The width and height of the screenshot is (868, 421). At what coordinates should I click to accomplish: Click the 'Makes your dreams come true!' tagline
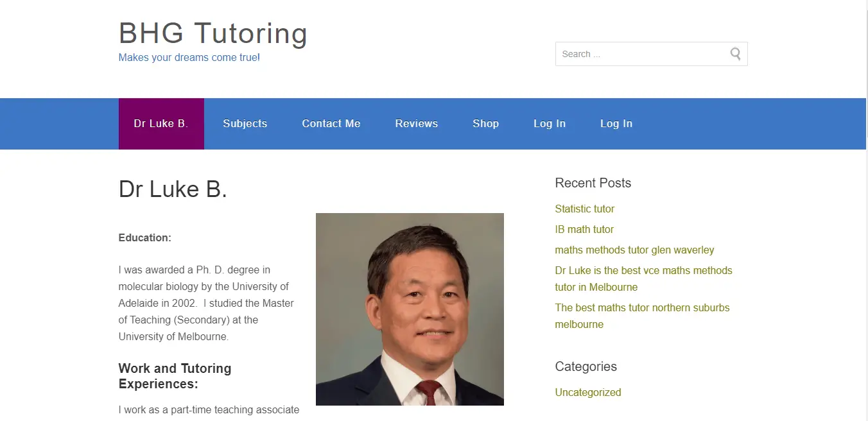(x=189, y=58)
